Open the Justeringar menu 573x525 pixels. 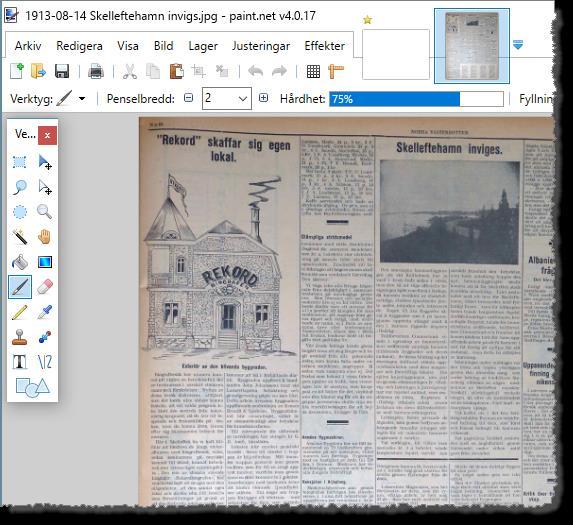coord(261,46)
